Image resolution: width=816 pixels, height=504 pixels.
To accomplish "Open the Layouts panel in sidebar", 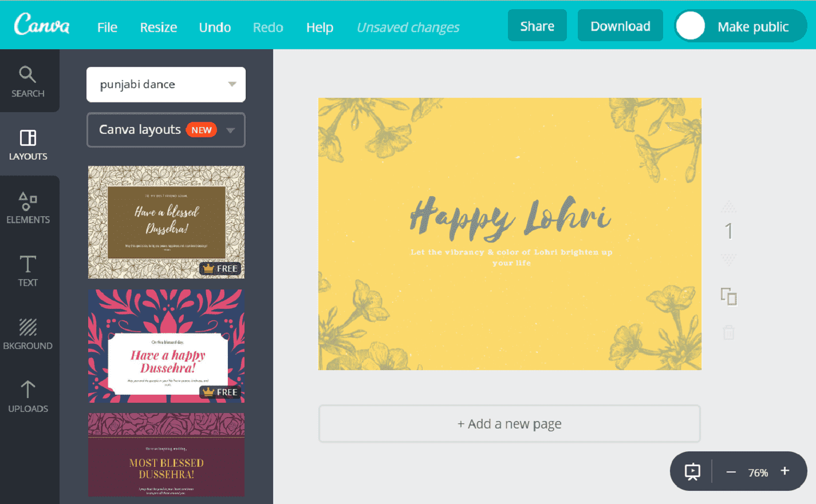I will [x=28, y=144].
